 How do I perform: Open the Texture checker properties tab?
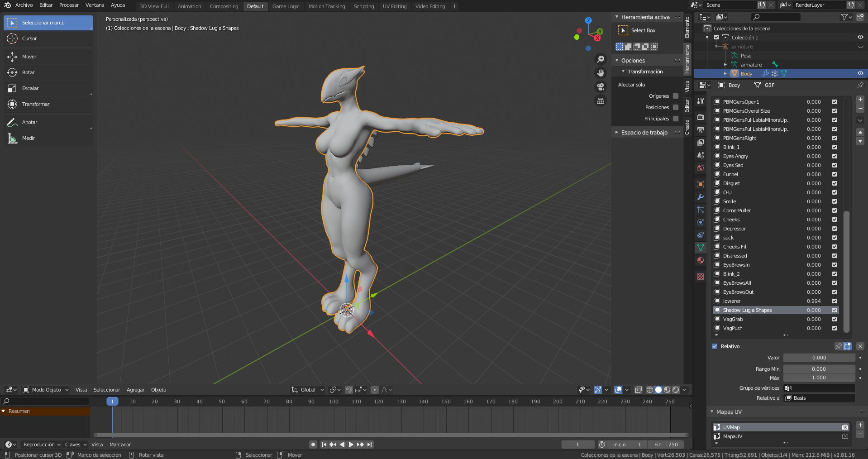701,277
